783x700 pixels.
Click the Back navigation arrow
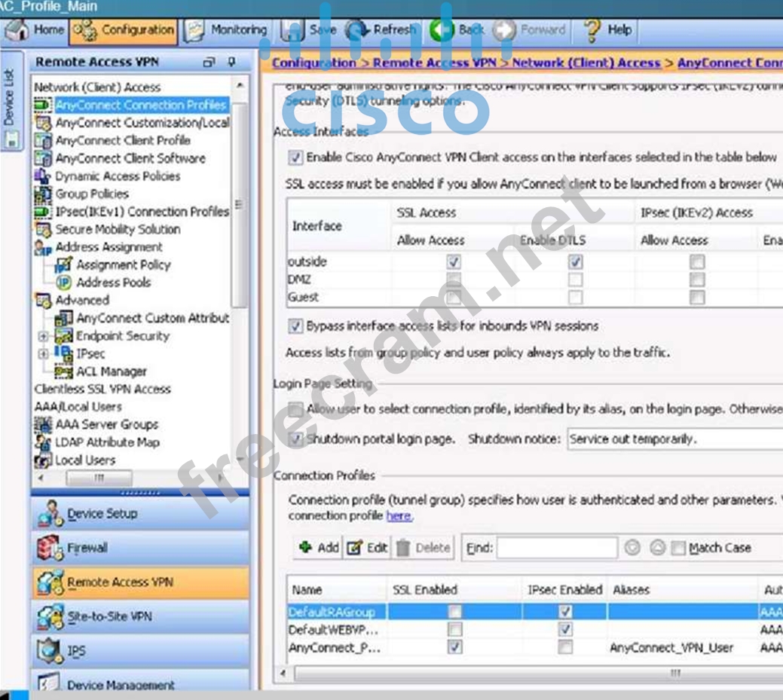442,31
